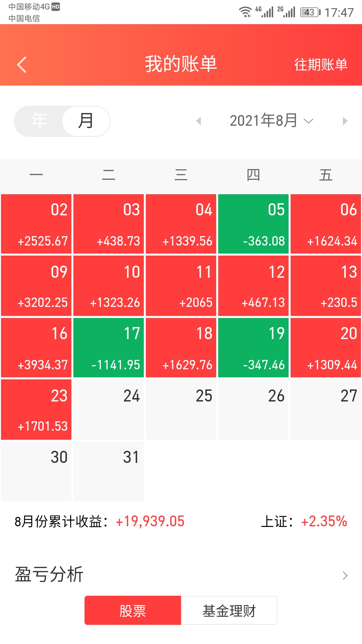Tap the Wi-Fi status icon
The image size is (362, 644).
245,12
